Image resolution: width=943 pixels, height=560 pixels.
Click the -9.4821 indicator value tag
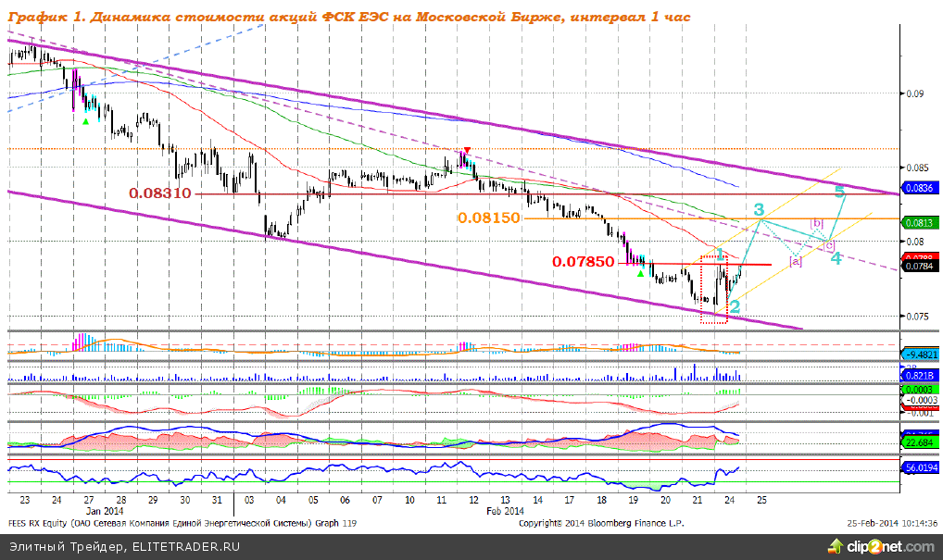(x=919, y=355)
